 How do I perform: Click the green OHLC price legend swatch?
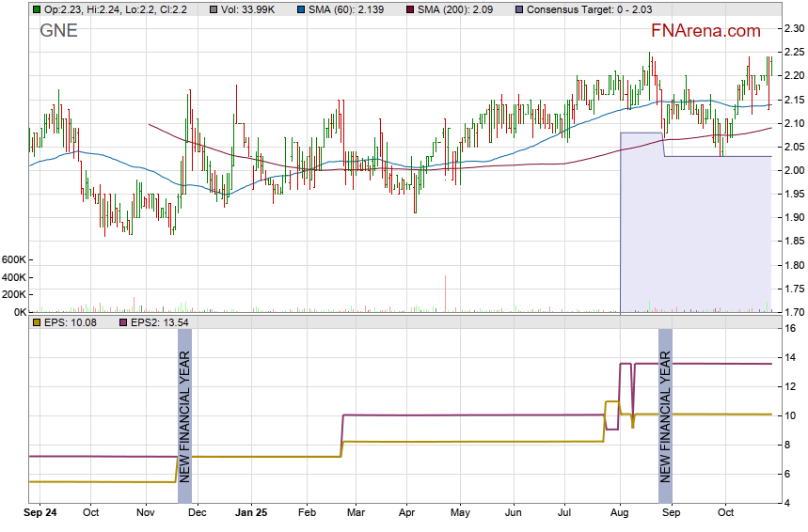(36, 8)
